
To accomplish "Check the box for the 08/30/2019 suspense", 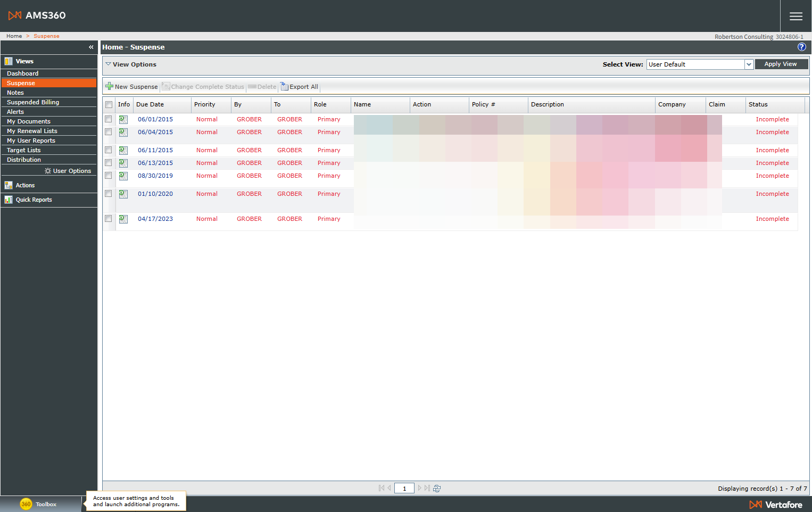I will point(109,176).
